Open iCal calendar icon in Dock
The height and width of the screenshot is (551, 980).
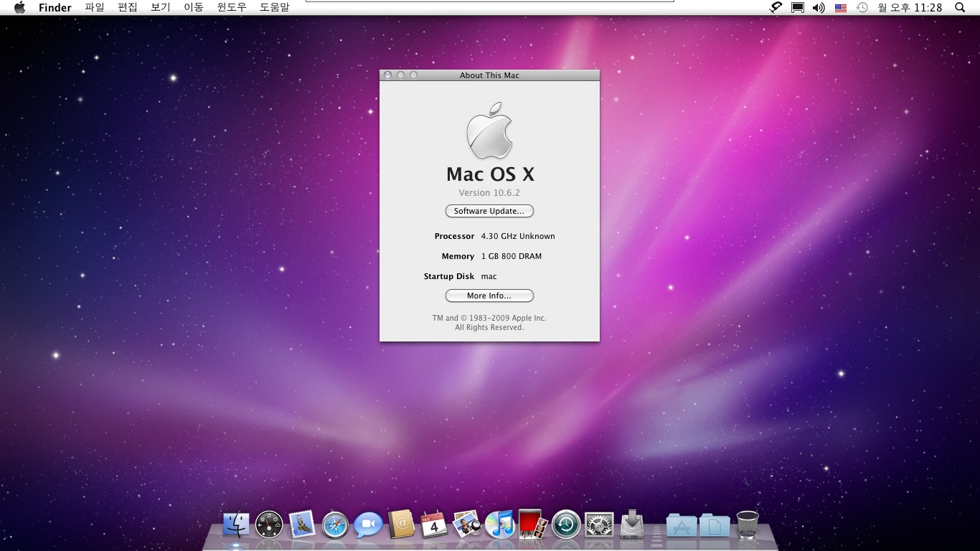click(434, 524)
